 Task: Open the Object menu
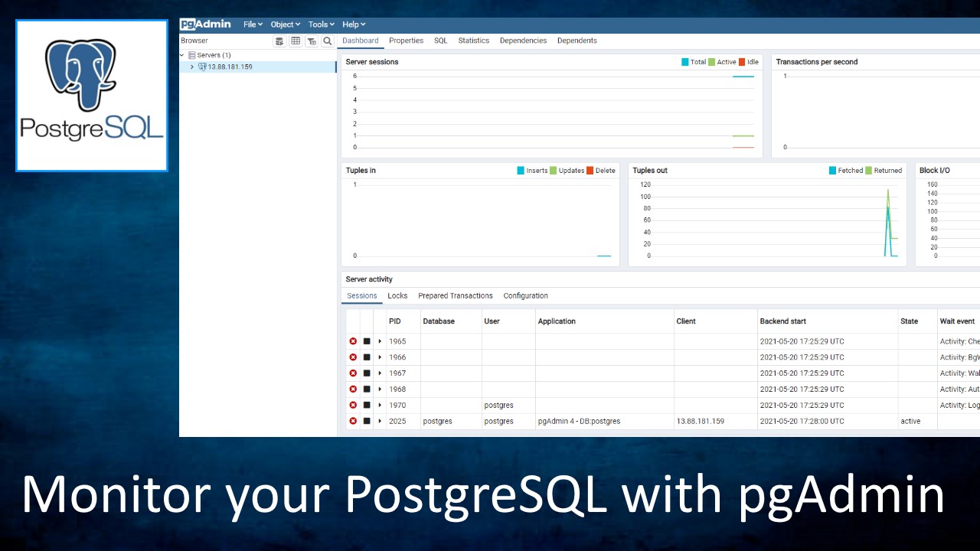click(286, 24)
